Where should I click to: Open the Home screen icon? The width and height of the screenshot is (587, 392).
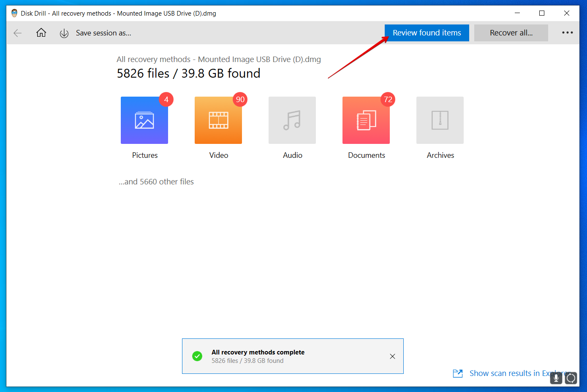pyautogui.click(x=41, y=32)
